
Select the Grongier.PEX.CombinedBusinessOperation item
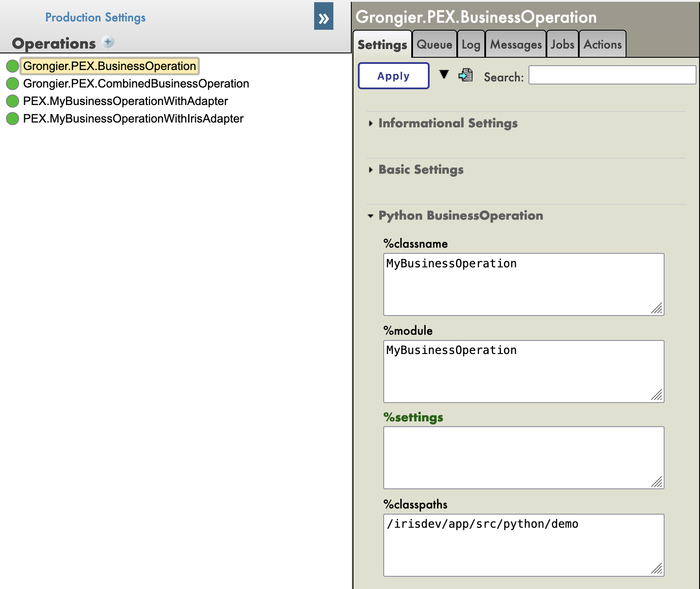[x=137, y=83]
